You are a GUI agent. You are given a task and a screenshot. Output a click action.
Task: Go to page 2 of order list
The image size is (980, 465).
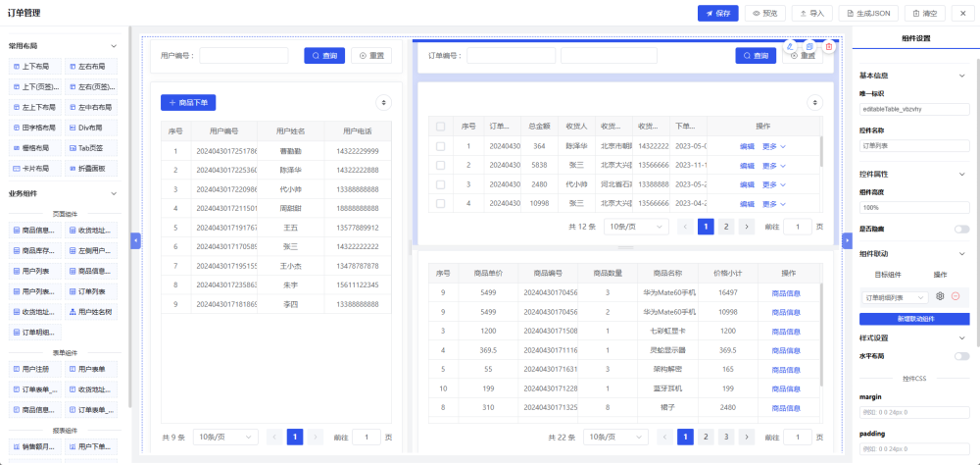725,227
